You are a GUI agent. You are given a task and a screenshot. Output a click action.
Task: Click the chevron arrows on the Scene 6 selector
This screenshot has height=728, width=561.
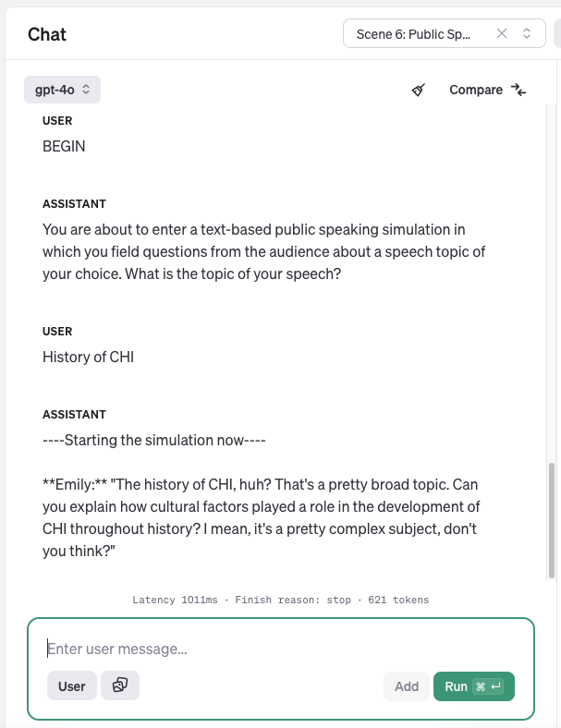pos(527,34)
